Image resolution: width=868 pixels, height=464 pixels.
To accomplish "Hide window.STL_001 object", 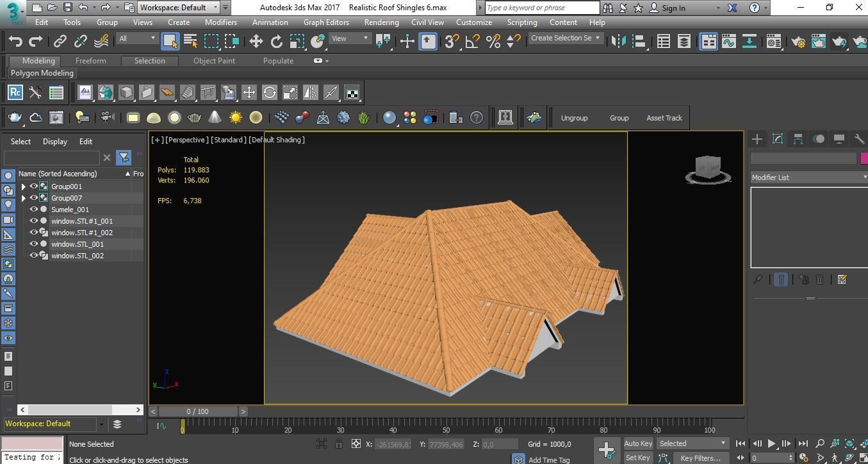I will pyautogui.click(x=34, y=244).
